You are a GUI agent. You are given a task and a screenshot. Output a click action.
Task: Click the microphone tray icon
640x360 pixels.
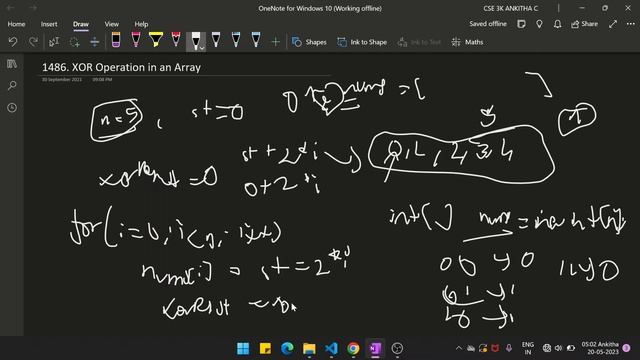(509, 348)
